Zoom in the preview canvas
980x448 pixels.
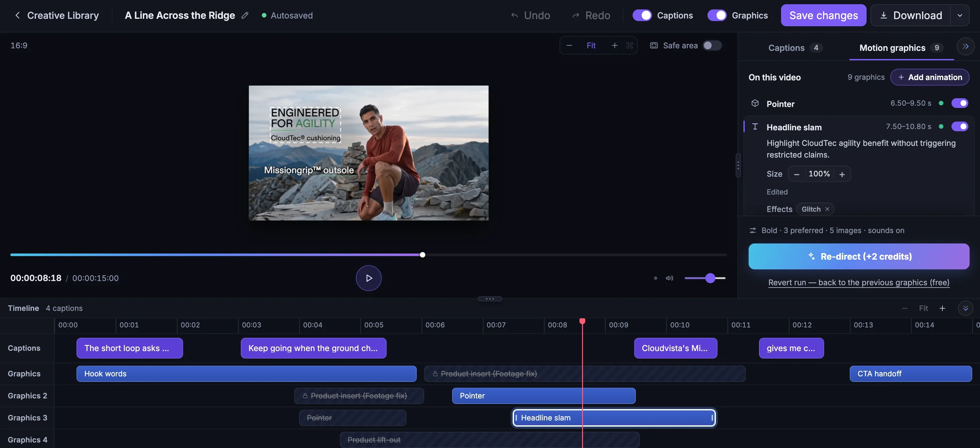pos(614,45)
